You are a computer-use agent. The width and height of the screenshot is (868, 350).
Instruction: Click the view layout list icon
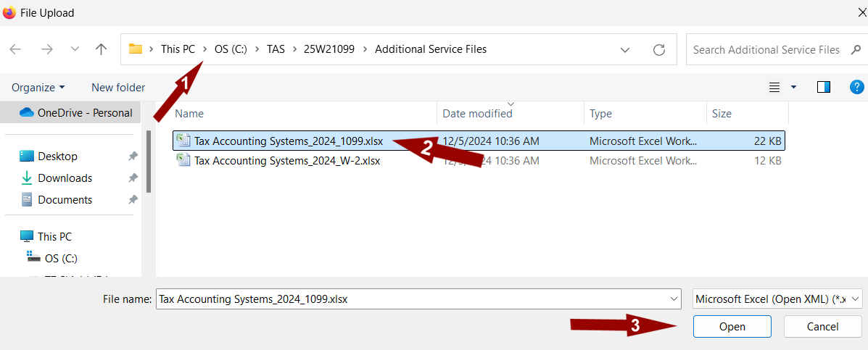[x=774, y=87]
